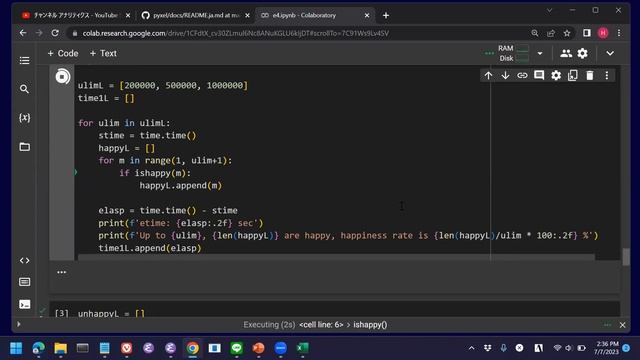The width and height of the screenshot is (640, 360).
Task: Open notebook Share people icon
Action: (566, 53)
